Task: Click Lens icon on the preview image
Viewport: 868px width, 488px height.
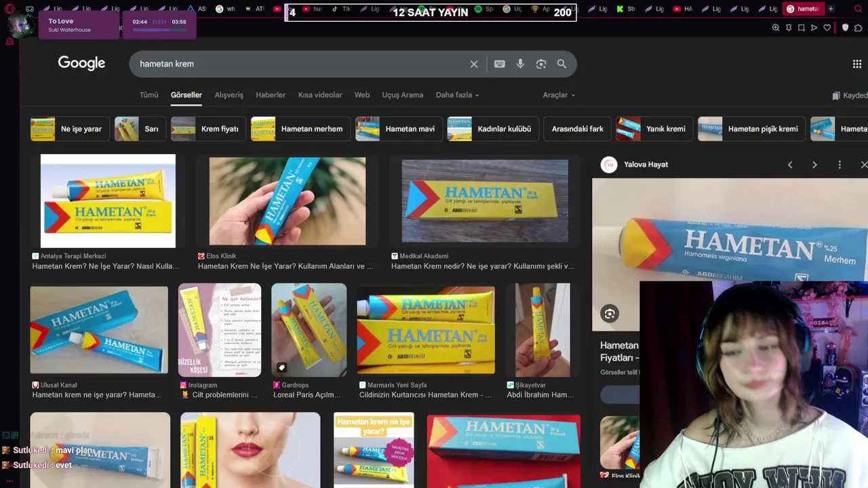Action: [x=610, y=313]
